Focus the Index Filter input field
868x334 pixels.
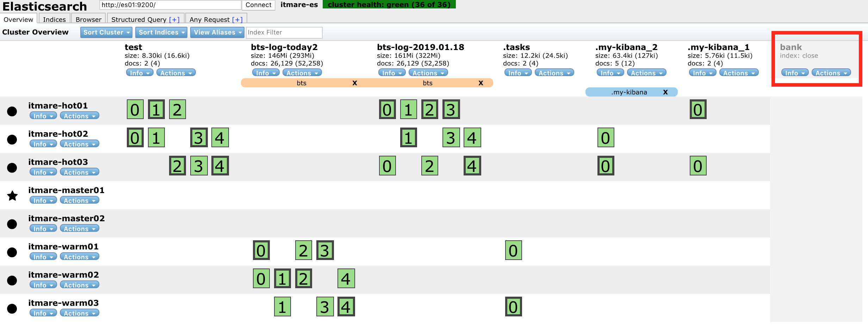pyautogui.click(x=284, y=32)
